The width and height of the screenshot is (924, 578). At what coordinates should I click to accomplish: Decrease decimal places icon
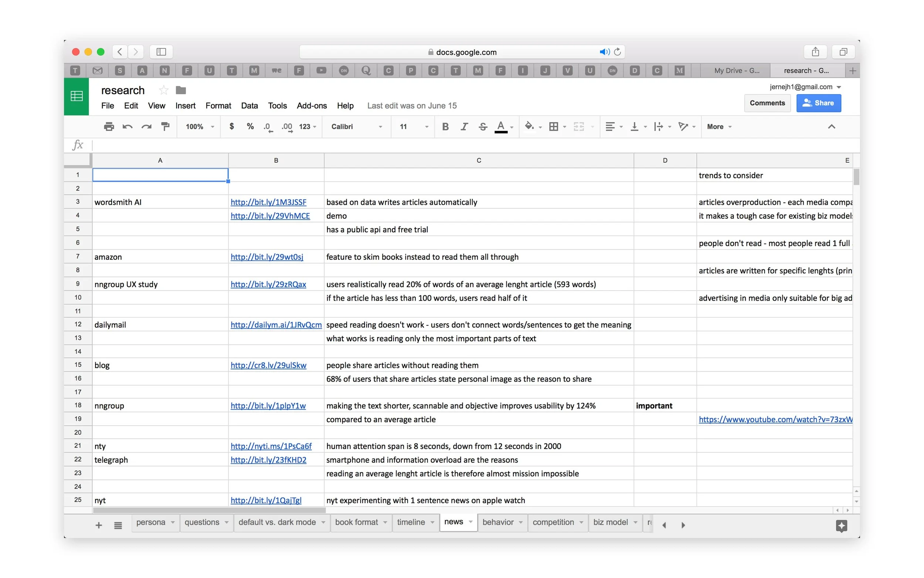pyautogui.click(x=268, y=127)
